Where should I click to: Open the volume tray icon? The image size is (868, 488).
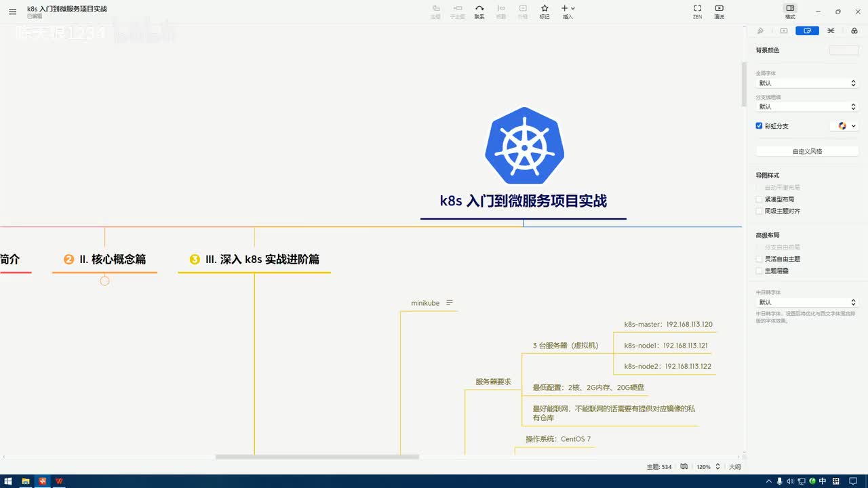click(789, 481)
